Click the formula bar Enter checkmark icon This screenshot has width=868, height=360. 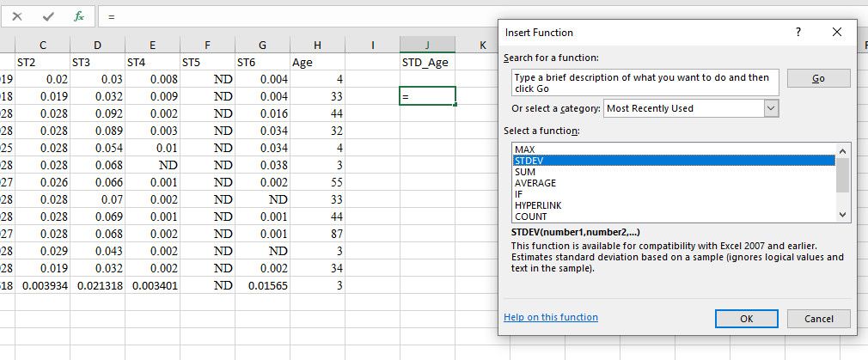48,16
